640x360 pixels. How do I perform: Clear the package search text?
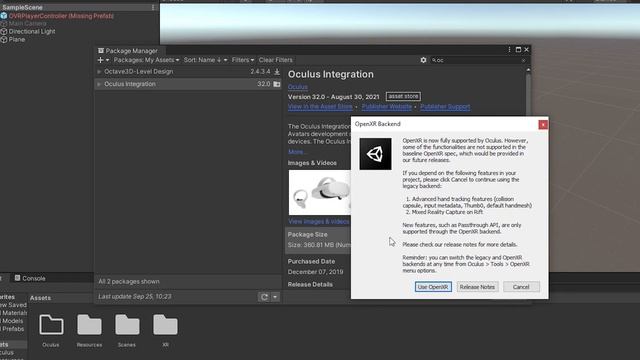[x=524, y=60]
